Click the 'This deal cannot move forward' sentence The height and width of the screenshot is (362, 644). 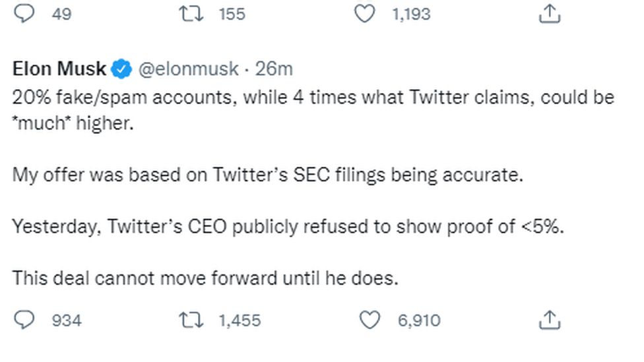(x=205, y=278)
